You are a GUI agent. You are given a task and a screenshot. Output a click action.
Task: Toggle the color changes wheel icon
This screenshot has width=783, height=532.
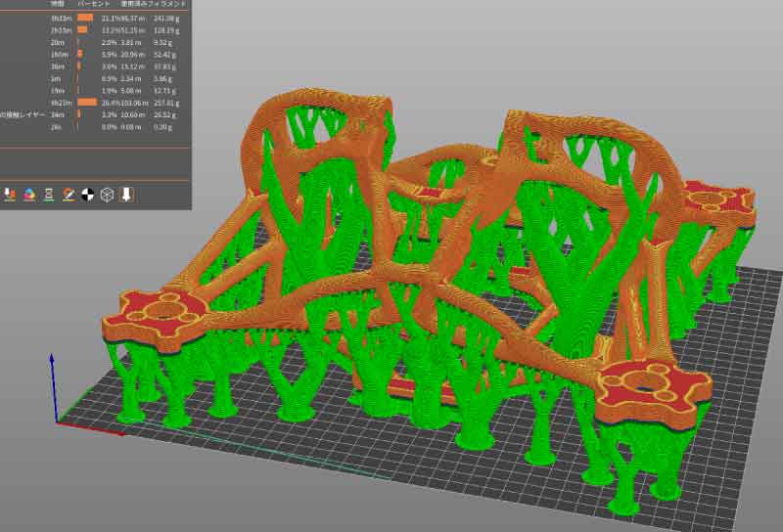pos(30,195)
